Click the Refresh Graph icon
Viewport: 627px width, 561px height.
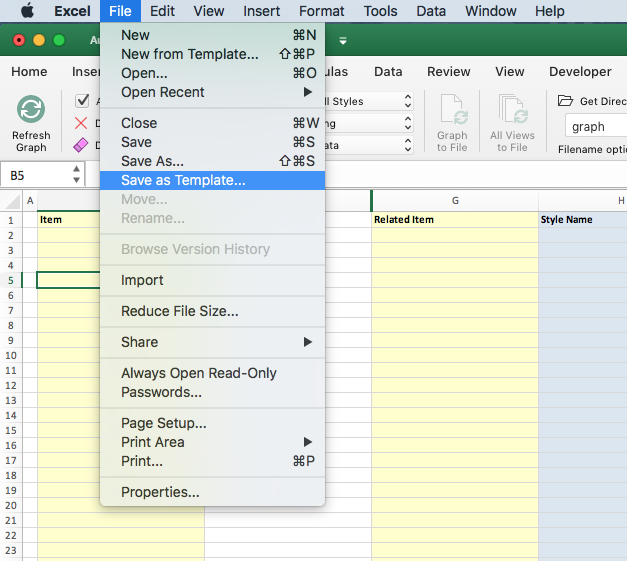pyautogui.click(x=31, y=110)
